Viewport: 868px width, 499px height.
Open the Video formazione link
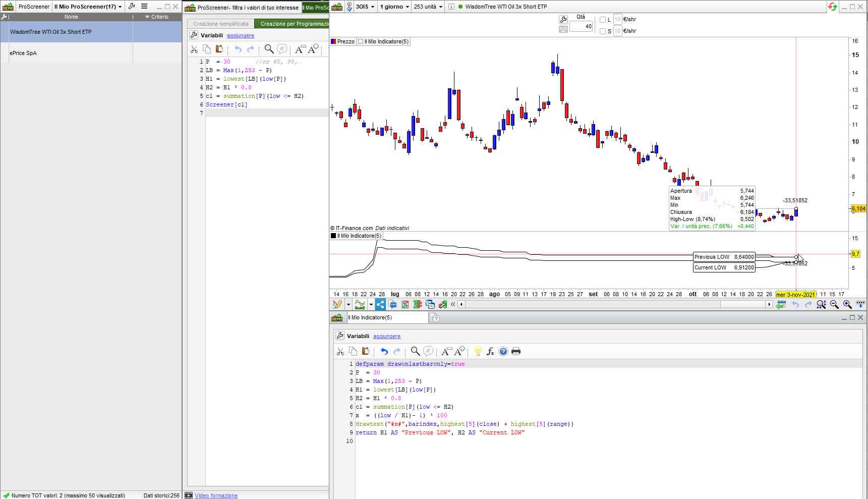point(216,495)
